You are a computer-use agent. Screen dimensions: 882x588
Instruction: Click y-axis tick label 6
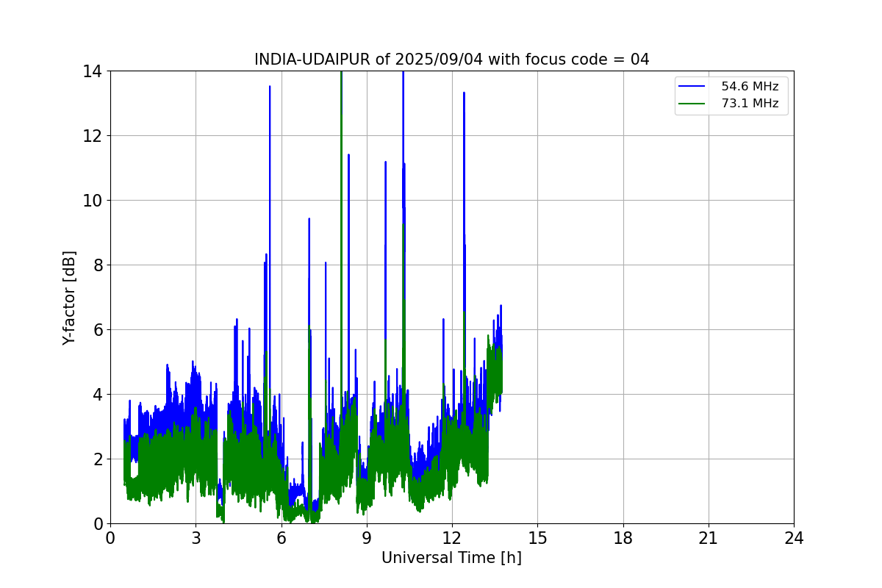click(96, 330)
